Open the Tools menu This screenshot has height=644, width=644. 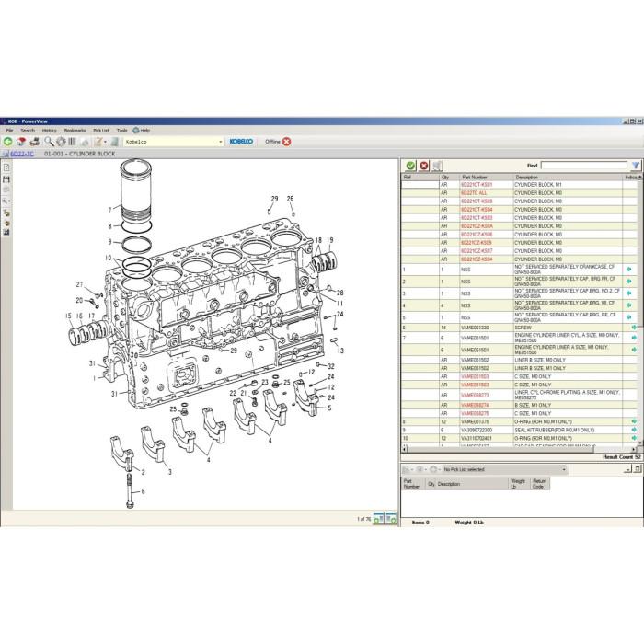pyautogui.click(x=122, y=131)
